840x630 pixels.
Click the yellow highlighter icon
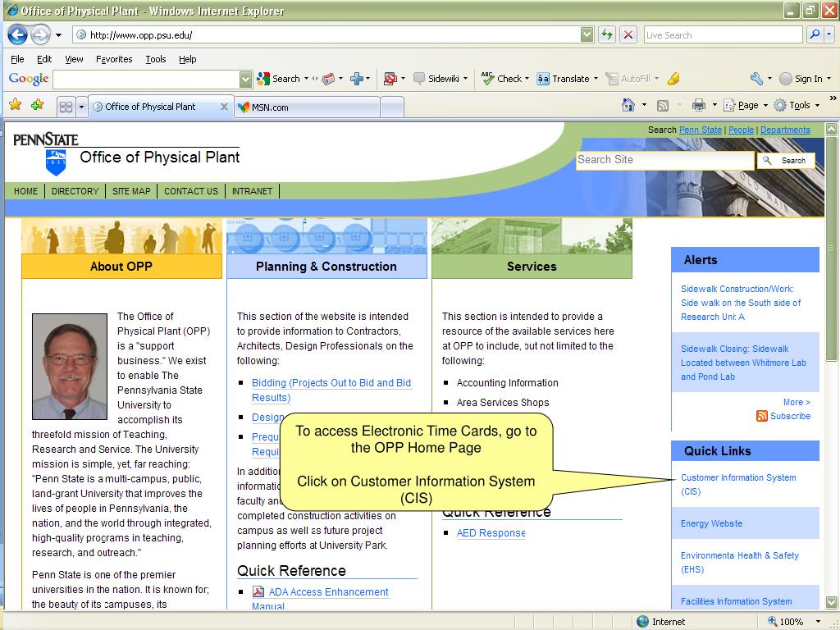[x=674, y=79]
